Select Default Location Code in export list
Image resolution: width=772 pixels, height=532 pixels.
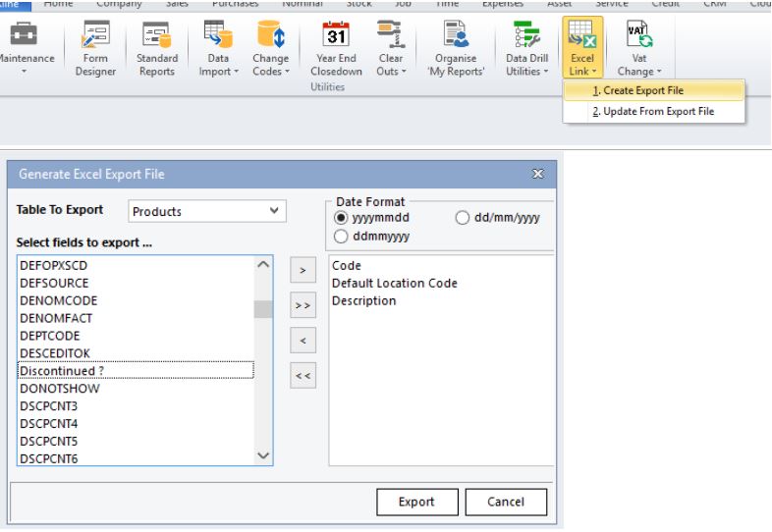[441, 283]
